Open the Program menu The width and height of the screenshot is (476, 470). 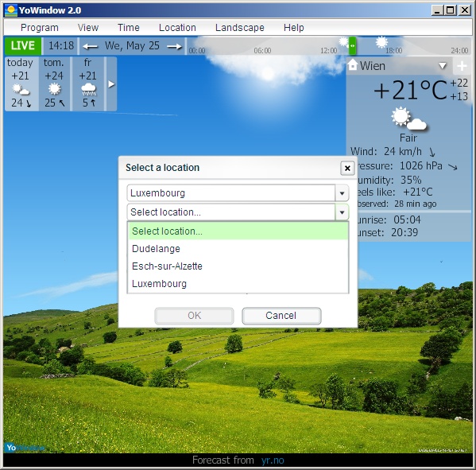point(40,28)
